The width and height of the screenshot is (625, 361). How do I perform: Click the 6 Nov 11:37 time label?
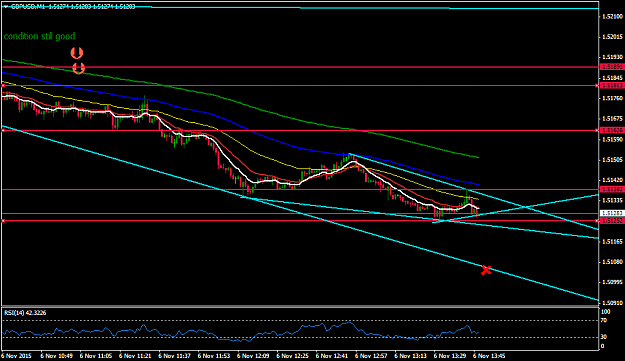pos(174,355)
